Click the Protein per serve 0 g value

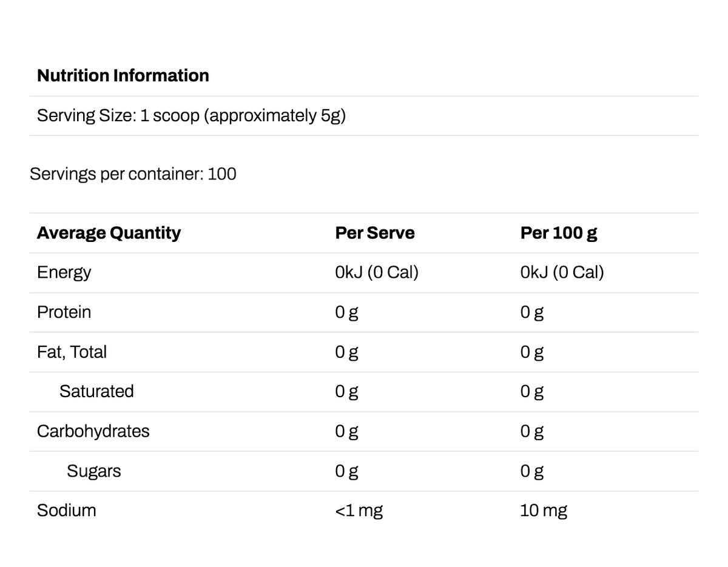pos(347,313)
